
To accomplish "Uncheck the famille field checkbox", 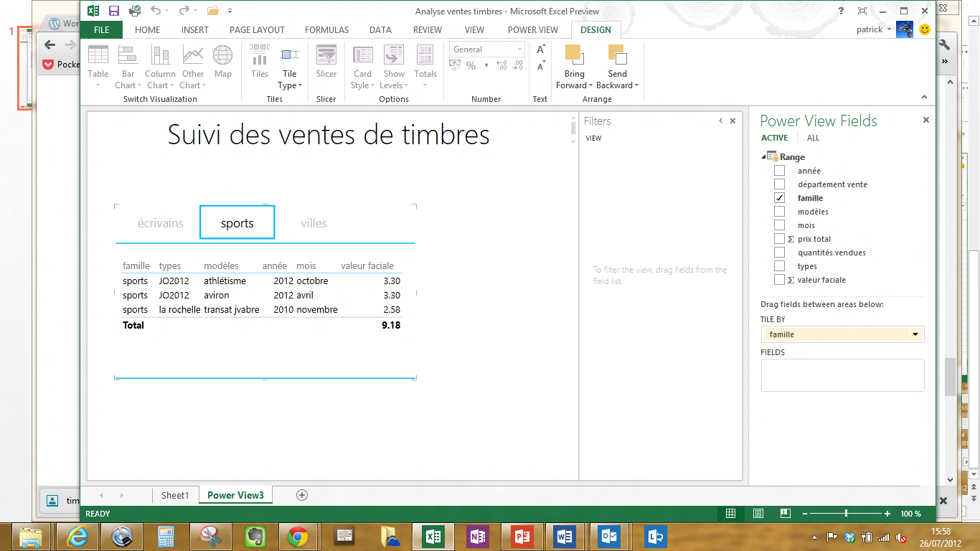I will click(x=779, y=198).
